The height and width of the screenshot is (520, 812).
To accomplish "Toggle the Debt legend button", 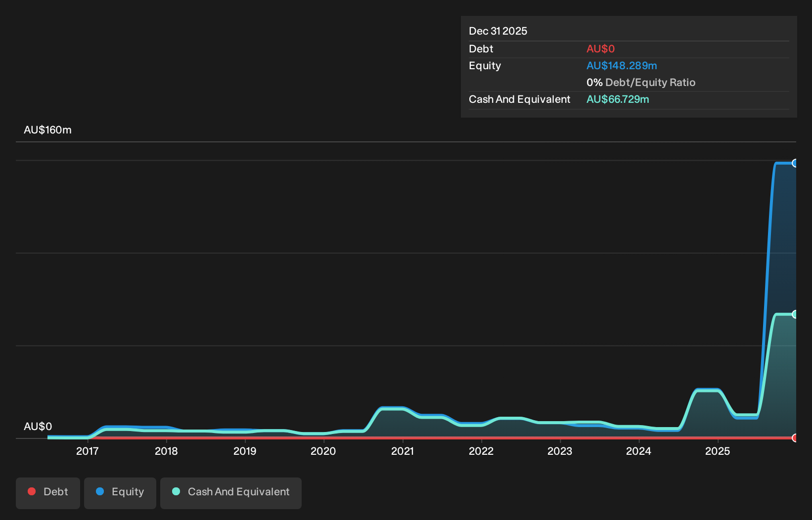I will (x=48, y=493).
